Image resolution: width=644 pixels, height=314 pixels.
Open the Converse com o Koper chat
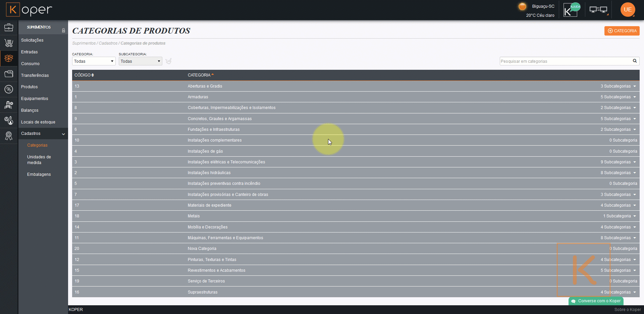(596, 301)
